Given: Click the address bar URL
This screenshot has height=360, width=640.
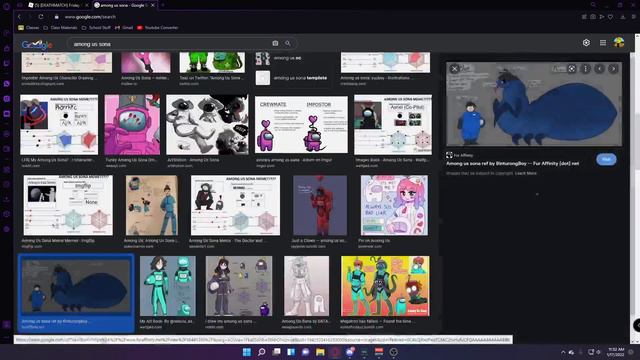Looking at the screenshot, I should pyautogui.click(x=90, y=17).
